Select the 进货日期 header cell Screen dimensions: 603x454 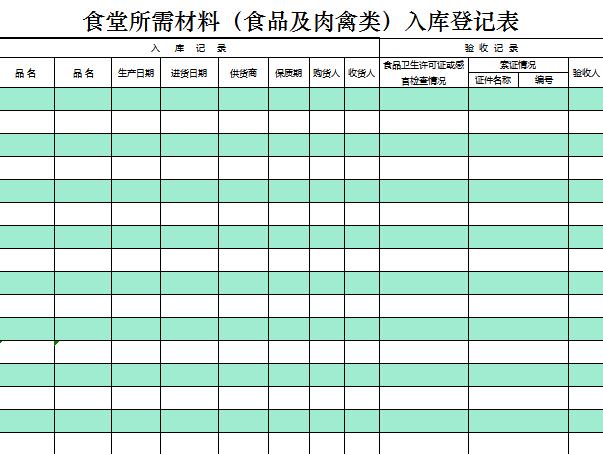click(x=189, y=73)
